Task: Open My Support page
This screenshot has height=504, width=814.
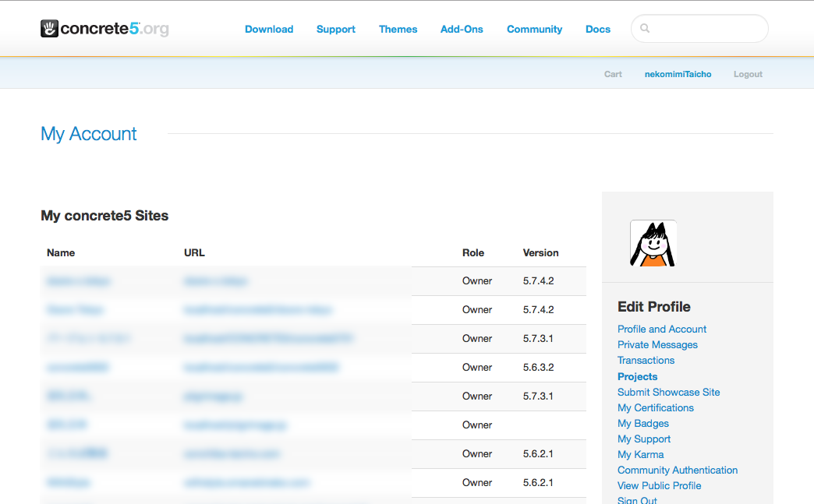Action: [644, 439]
